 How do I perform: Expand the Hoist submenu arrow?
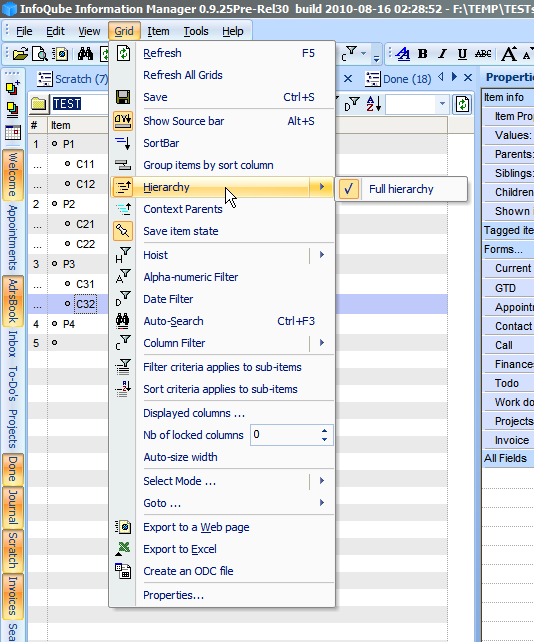(322, 255)
